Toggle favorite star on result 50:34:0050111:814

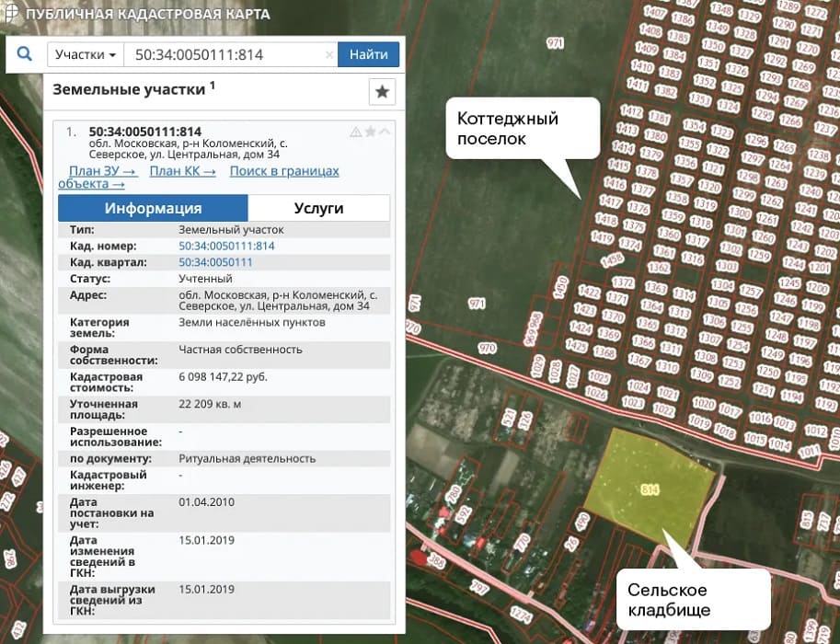(371, 132)
